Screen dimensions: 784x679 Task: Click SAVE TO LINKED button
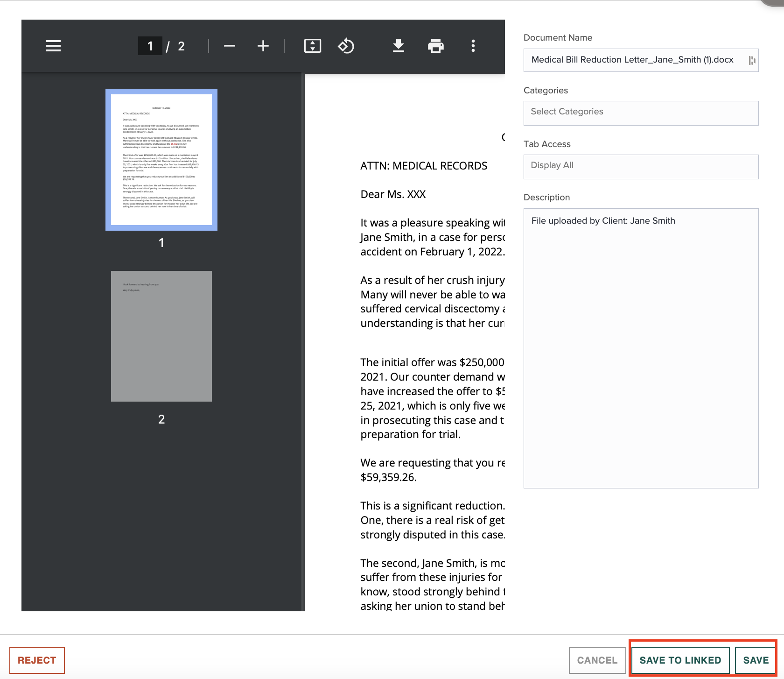680,660
